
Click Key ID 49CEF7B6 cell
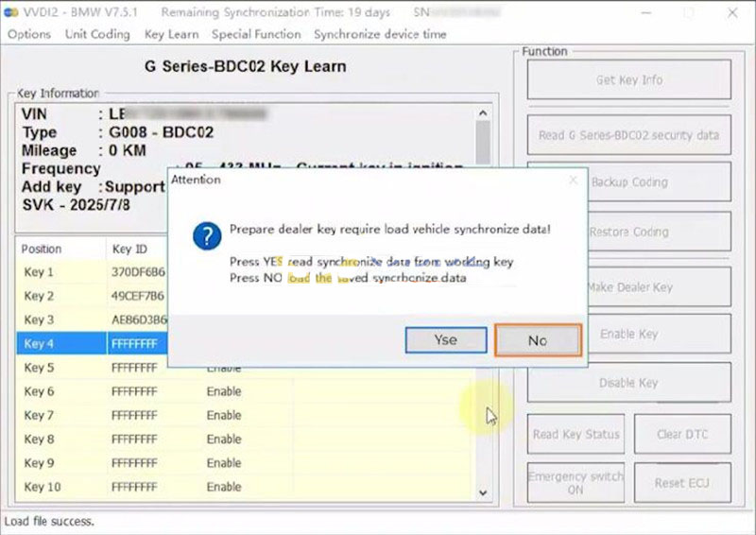(138, 296)
